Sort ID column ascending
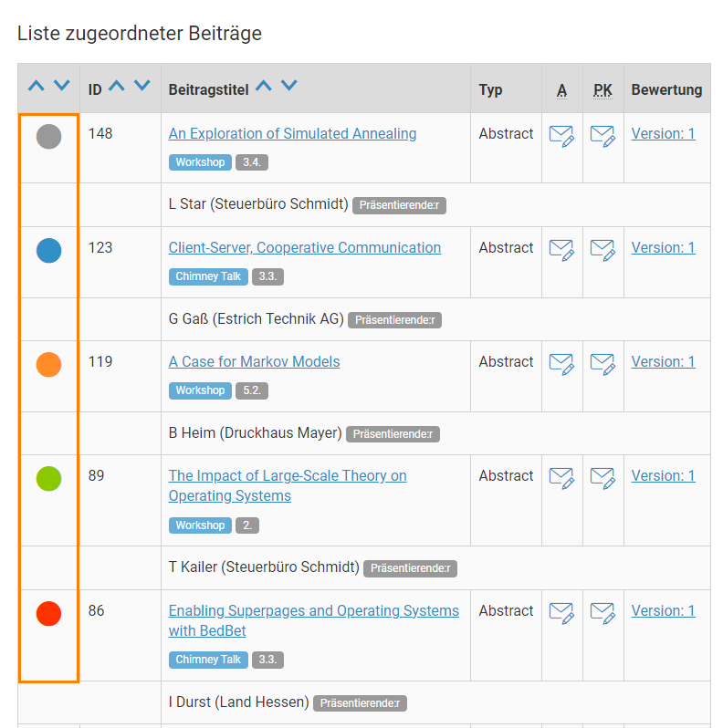Viewport: 723px width, 728px height. pyautogui.click(x=117, y=87)
